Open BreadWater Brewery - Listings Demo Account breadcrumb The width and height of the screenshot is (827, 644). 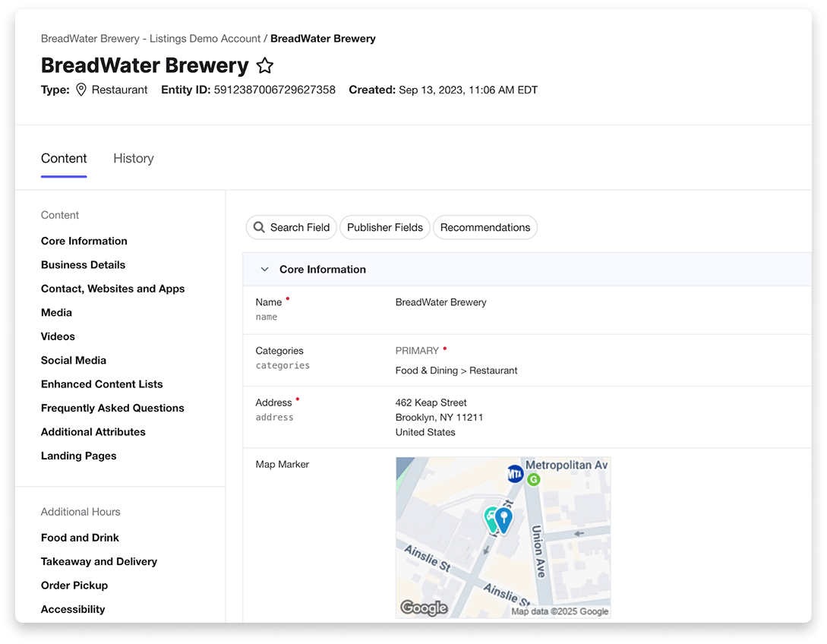[151, 39]
